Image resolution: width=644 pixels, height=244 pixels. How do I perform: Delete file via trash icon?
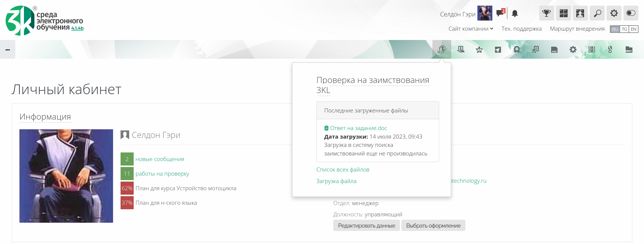pos(326,128)
